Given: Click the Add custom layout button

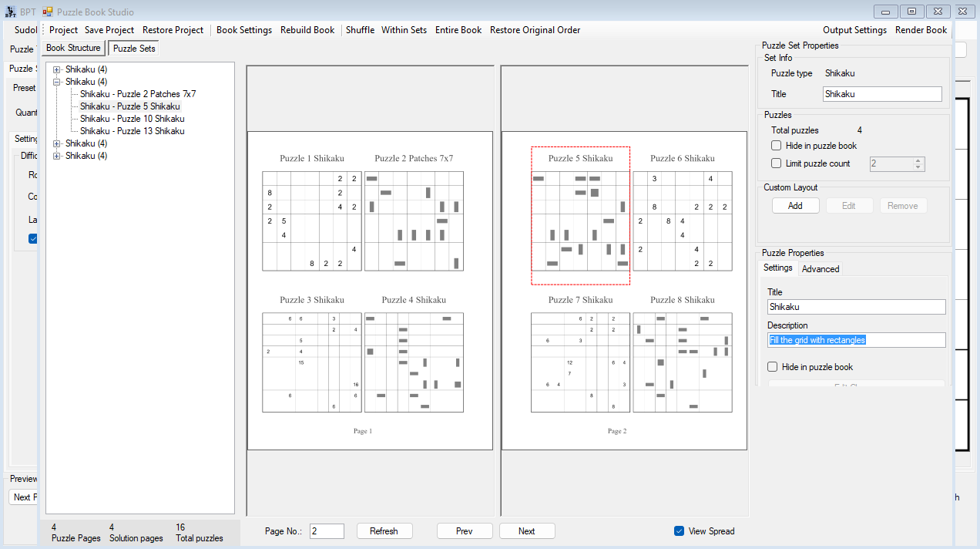Looking at the screenshot, I should [x=795, y=206].
